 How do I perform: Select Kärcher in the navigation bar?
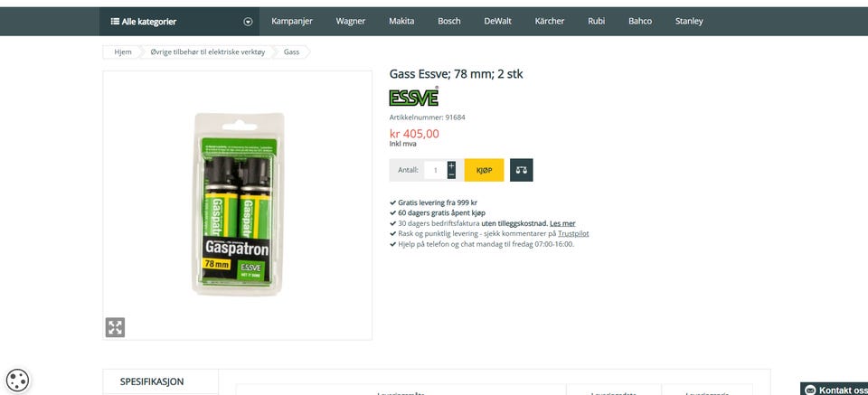point(549,21)
